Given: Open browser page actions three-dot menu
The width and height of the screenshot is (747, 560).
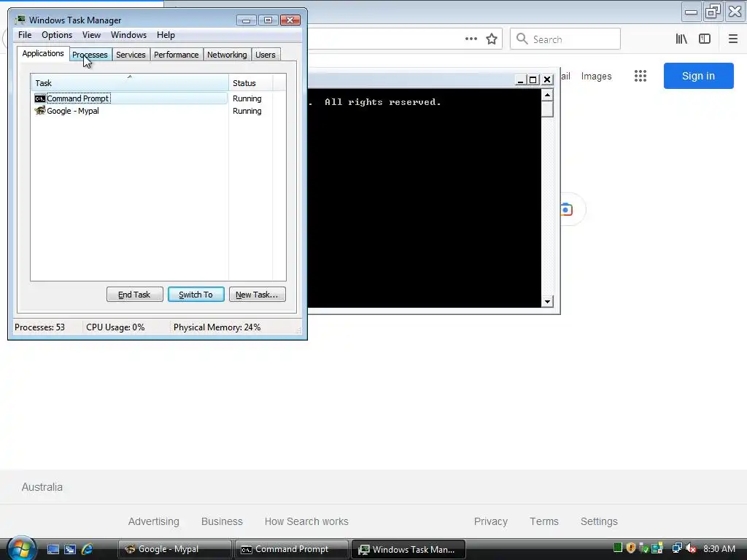Looking at the screenshot, I should tap(471, 39).
